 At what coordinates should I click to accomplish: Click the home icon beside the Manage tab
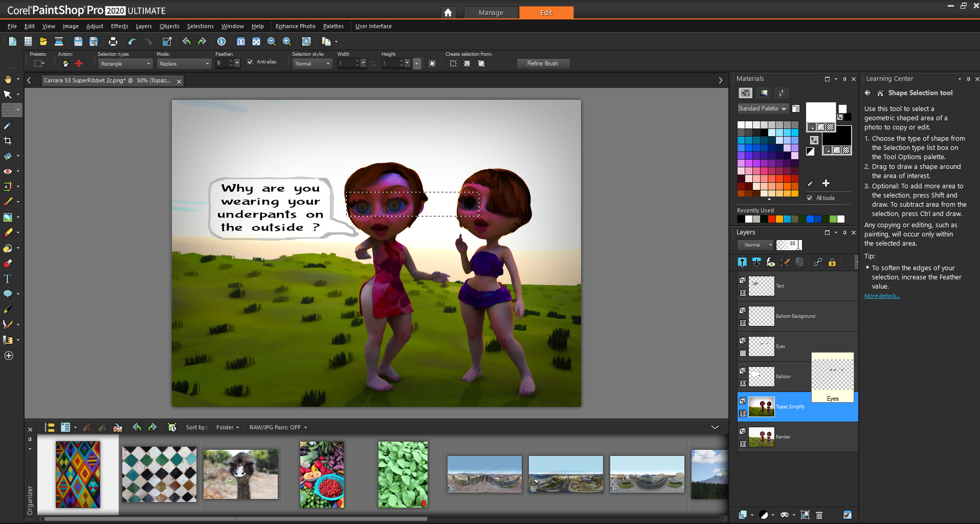[x=448, y=12]
